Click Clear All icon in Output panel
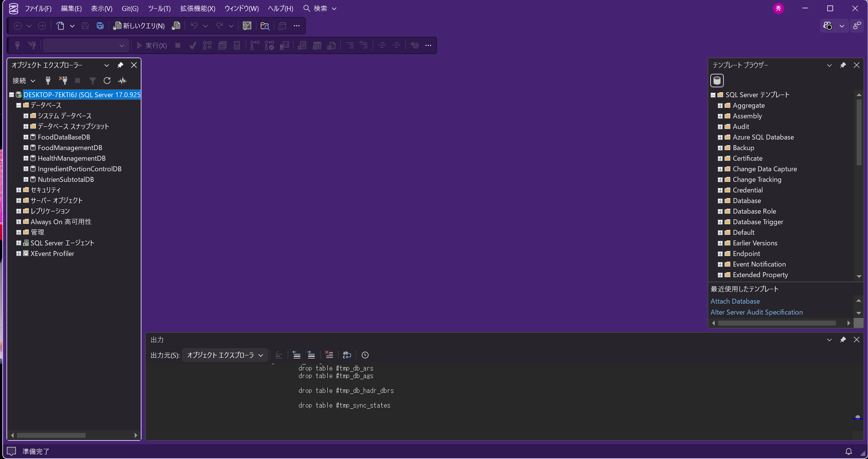Viewport: 868px width, 459px height. tap(329, 355)
